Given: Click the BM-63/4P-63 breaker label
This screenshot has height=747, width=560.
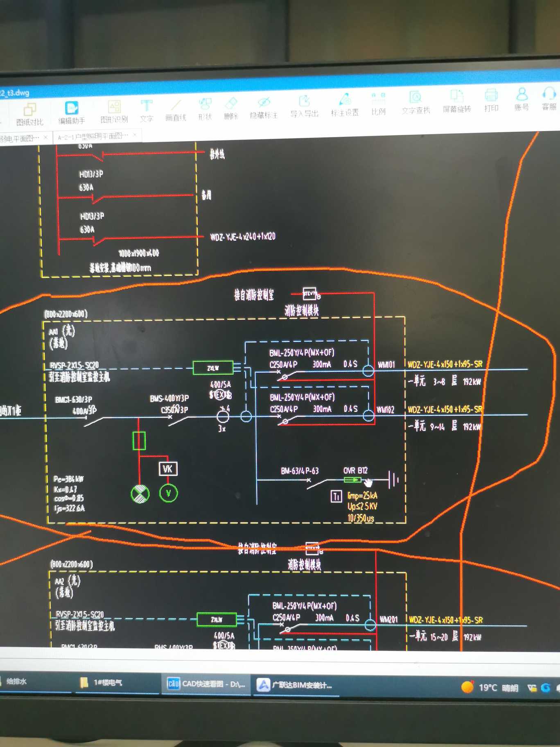Looking at the screenshot, I should 300,471.
